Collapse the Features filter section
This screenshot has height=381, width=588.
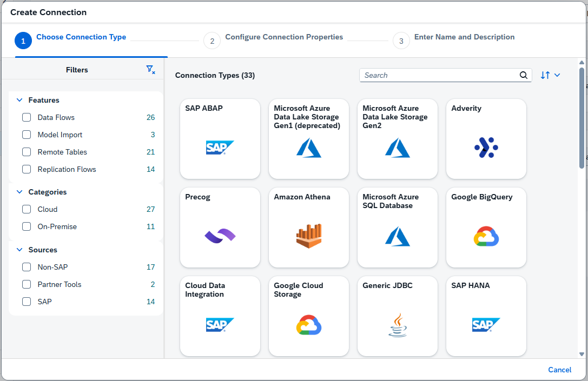[x=20, y=100]
